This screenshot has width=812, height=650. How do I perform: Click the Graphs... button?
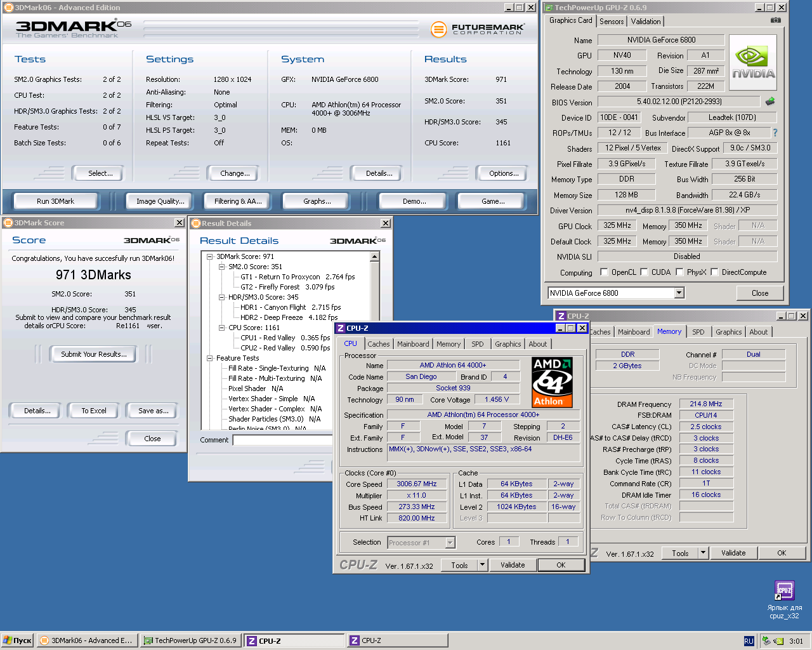click(x=317, y=201)
